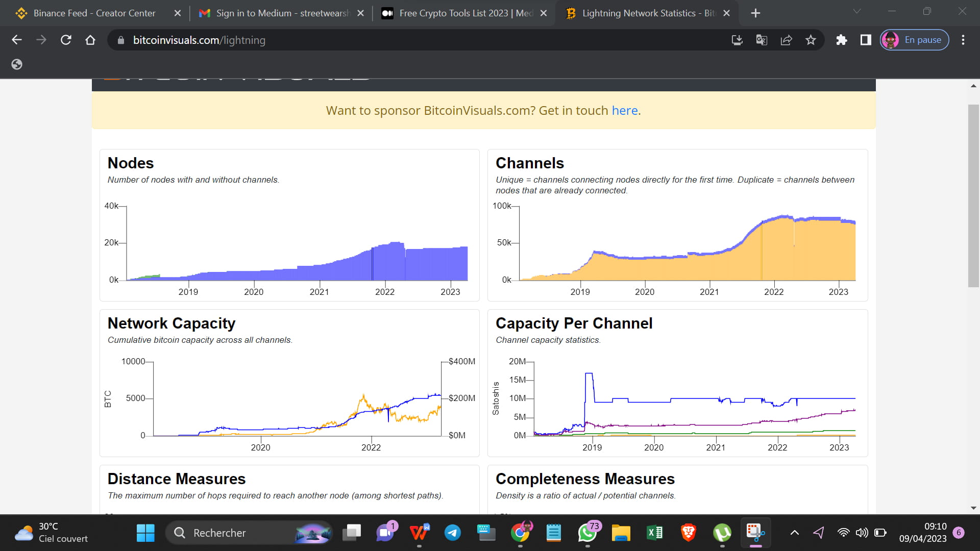Go to the browser home page icon
Viewport: 980px width, 551px height.
[90, 40]
